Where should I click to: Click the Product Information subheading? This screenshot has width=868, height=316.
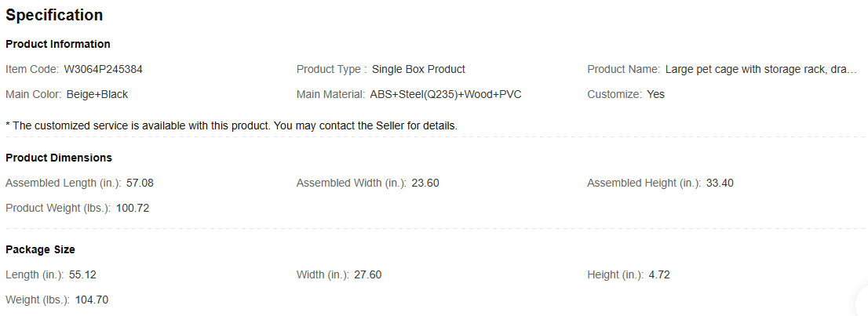pyautogui.click(x=58, y=44)
